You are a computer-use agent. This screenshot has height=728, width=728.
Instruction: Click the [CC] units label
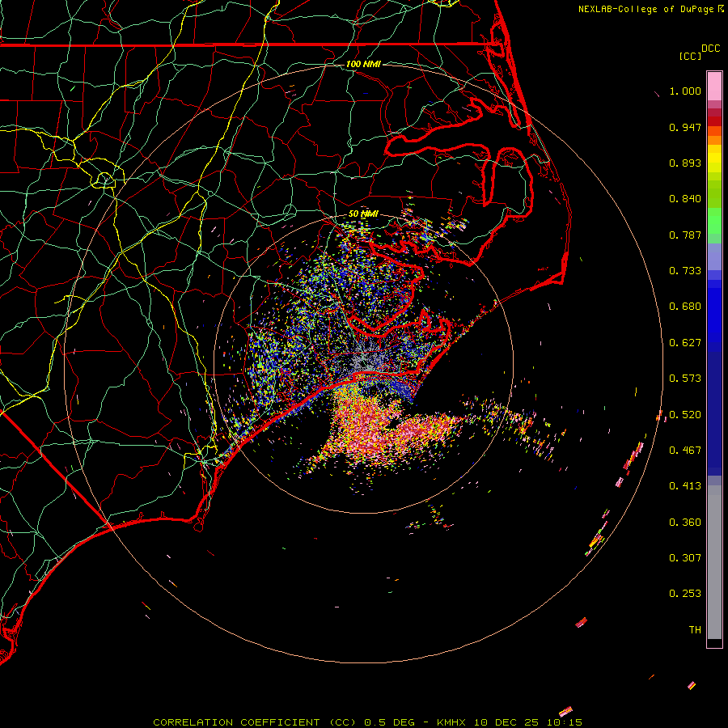tap(690, 56)
